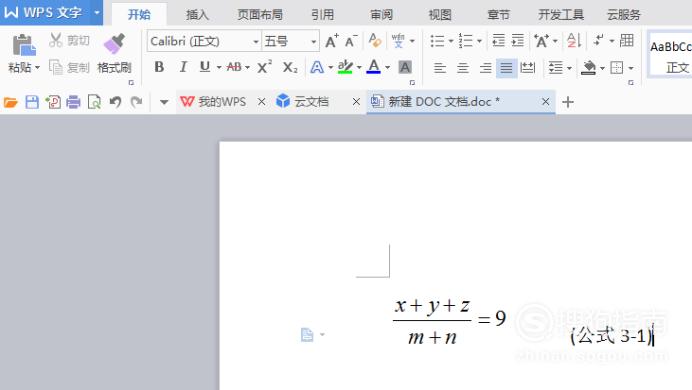Click paragraph shading paint bucket icon

(x=588, y=68)
